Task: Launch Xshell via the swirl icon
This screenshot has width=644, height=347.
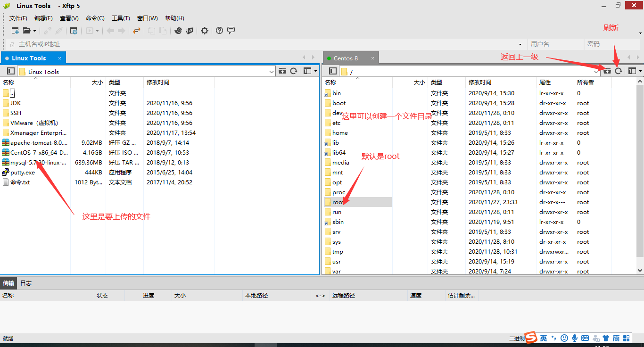Action: coord(178,31)
